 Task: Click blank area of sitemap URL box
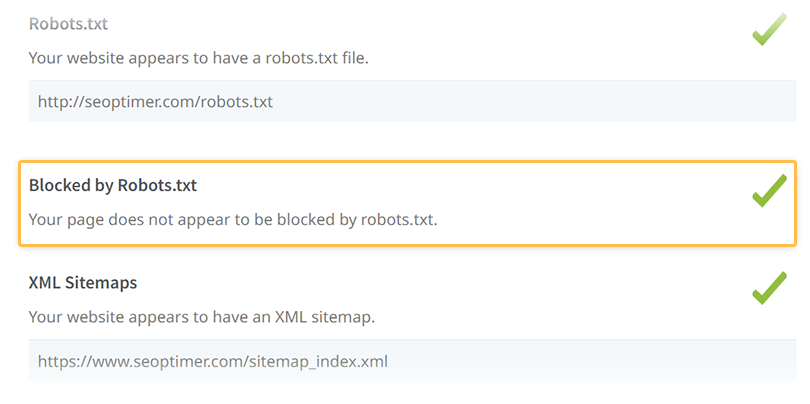pos(600,360)
